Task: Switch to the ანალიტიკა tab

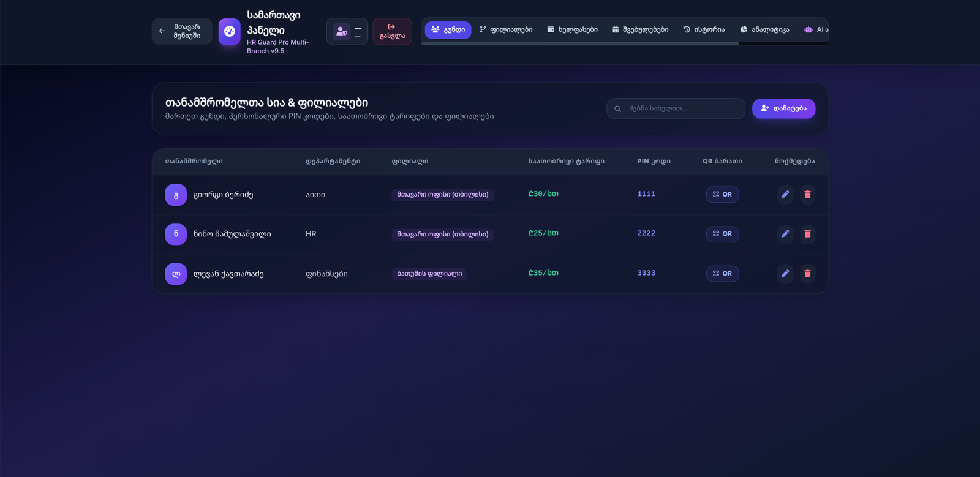Action: pyautogui.click(x=764, y=30)
